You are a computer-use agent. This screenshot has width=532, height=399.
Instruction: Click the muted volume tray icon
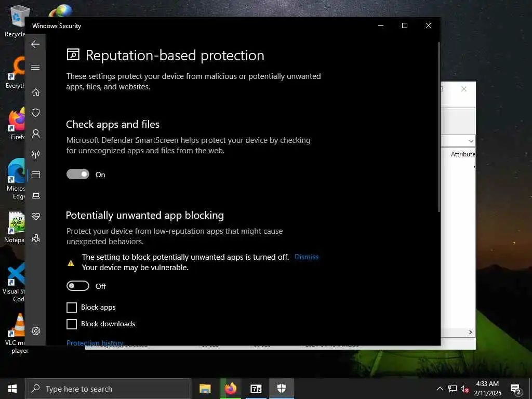point(465,389)
